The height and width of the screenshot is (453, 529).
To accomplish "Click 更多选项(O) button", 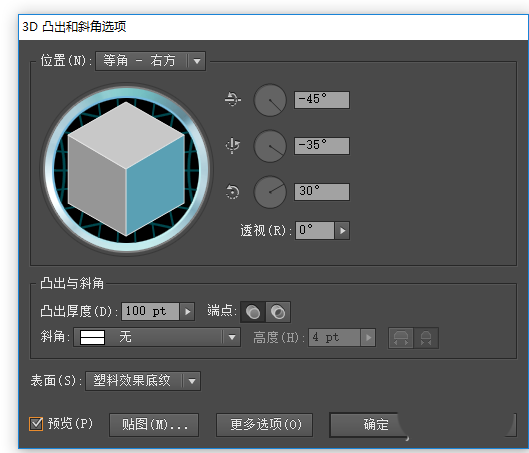I will coord(264,425).
